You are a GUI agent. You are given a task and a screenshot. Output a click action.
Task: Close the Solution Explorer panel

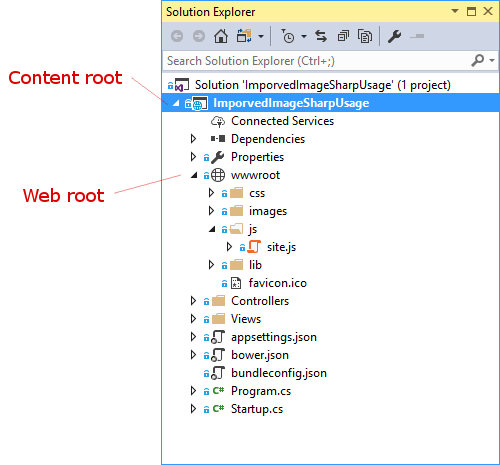[x=488, y=11]
